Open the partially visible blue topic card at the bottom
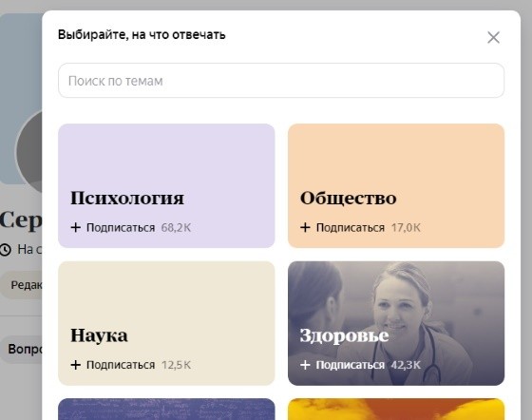 point(166,410)
